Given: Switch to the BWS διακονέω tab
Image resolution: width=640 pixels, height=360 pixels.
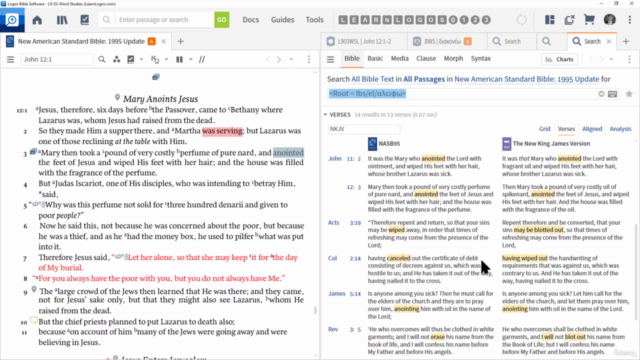Looking at the screenshot, I should 442,41.
